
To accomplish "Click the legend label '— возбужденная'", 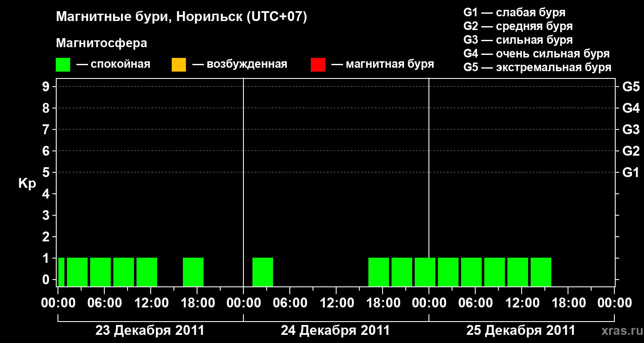I will [240, 64].
